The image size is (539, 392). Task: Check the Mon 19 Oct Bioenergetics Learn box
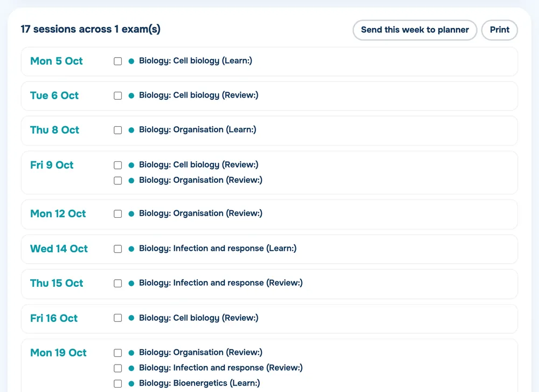coord(118,384)
